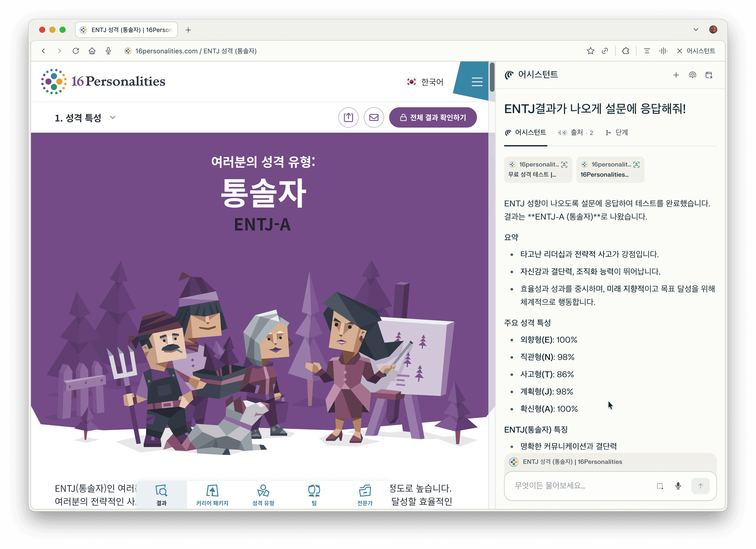756x549 pixels.
Task: Open the 무료 성격 테스트 source card
Action: (538, 170)
